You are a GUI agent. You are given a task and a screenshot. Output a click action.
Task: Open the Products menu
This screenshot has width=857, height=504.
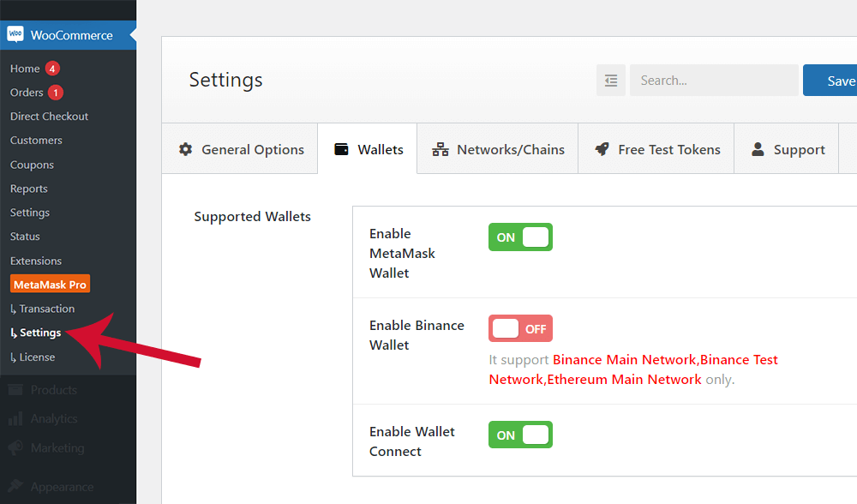click(53, 390)
